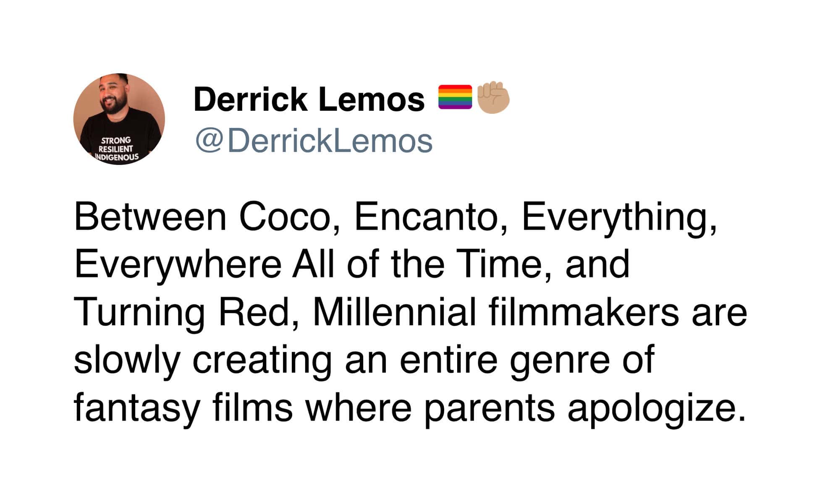Viewport: 825px width, 504px height.
Task: Open the Derrick Lemos display name
Action: pyautogui.click(x=309, y=99)
